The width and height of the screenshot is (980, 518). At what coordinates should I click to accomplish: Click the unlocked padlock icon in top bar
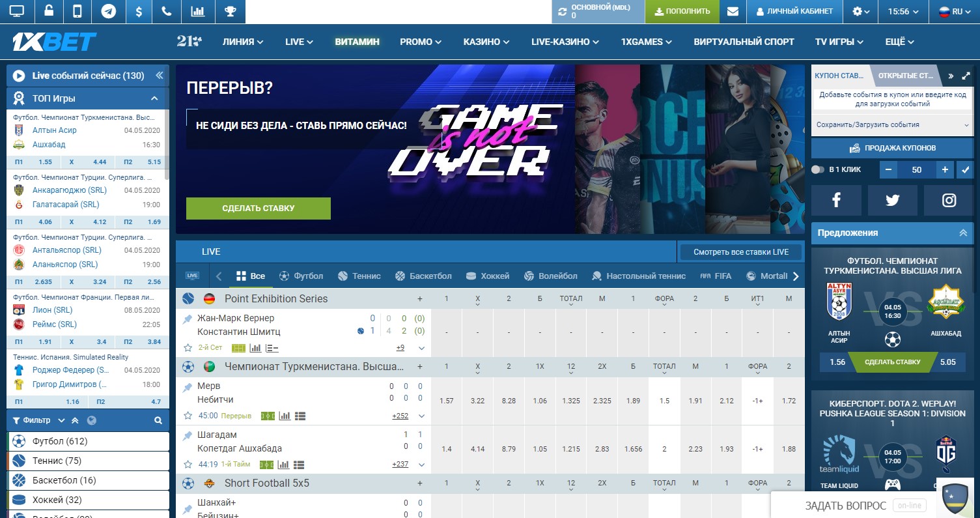(49, 11)
